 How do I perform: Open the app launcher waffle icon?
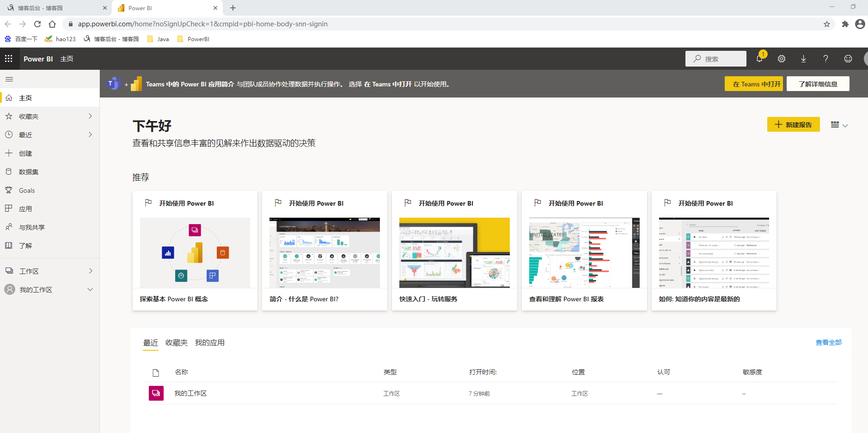click(x=9, y=59)
